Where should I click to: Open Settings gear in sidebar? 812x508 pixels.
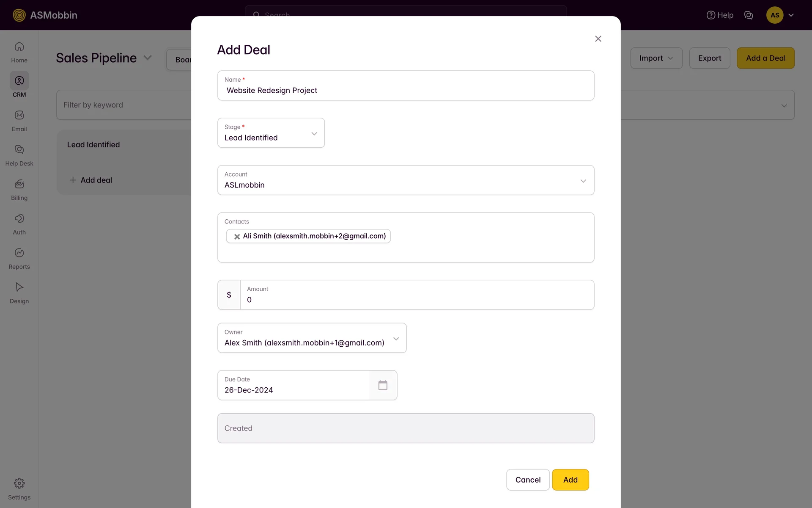pyautogui.click(x=19, y=489)
